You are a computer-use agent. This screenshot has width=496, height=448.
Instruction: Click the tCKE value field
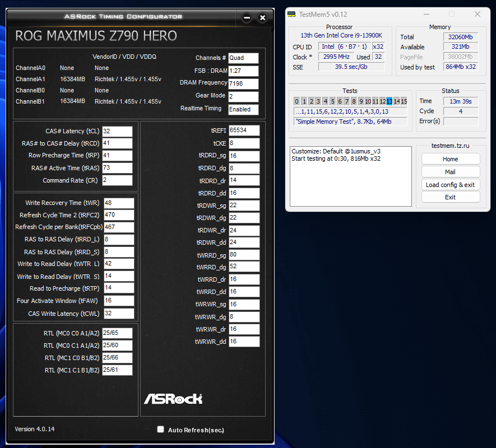point(244,143)
